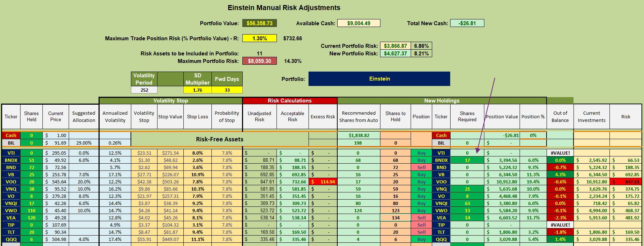The image size is (644, 246).
Task: Edit the SD Multiplier value 1.76
Action: [197, 90]
